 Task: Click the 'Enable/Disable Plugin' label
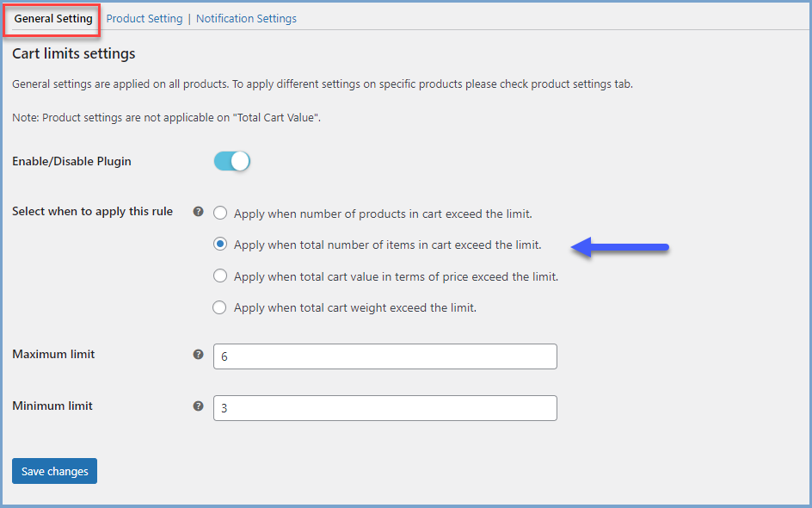pyautogui.click(x=71, y=161)
